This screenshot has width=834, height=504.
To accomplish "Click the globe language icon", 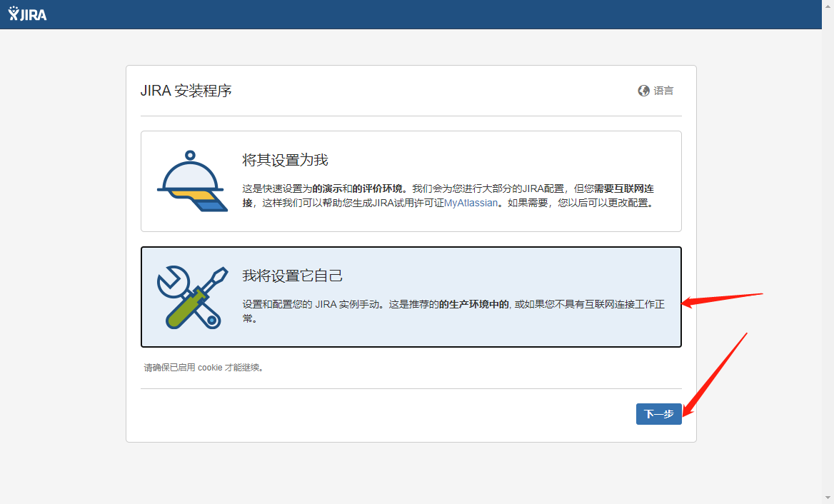I will point(643,91).
